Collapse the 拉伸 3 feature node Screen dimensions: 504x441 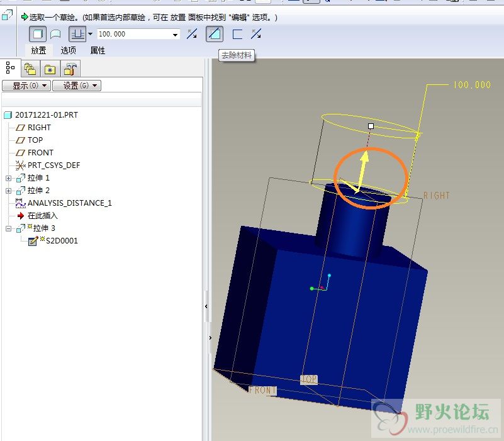[8, 228]
